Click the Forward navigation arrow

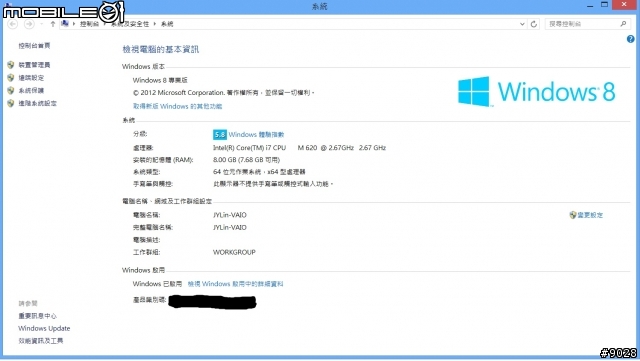(29, 24)
